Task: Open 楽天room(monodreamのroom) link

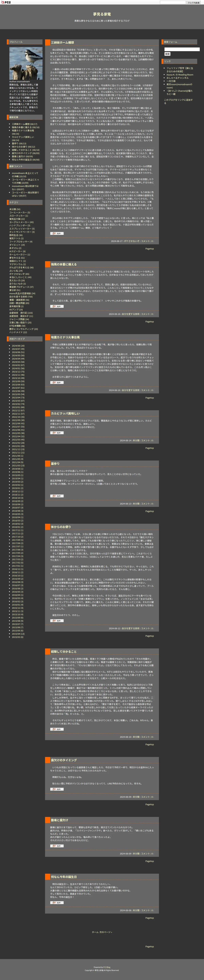Action: (x=179, y=86)
